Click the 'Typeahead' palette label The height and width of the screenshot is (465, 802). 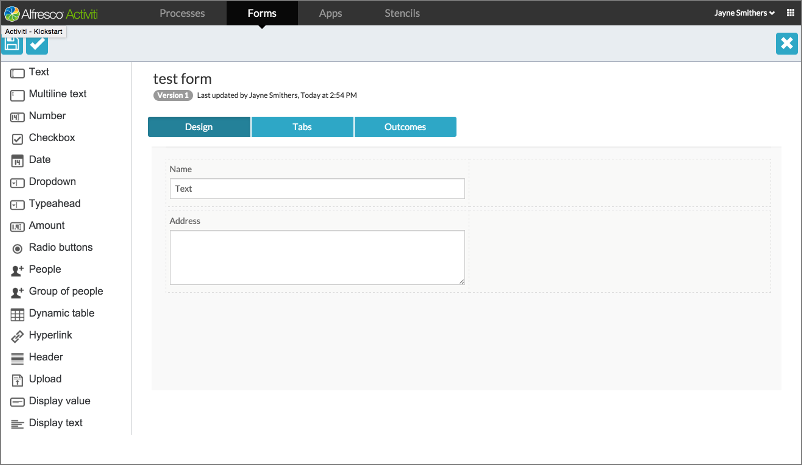pos(55,204)
